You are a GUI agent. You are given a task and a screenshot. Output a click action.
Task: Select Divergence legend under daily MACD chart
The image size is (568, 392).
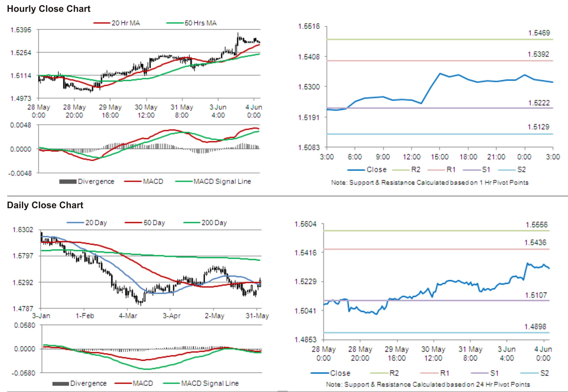tap(80, 383)
